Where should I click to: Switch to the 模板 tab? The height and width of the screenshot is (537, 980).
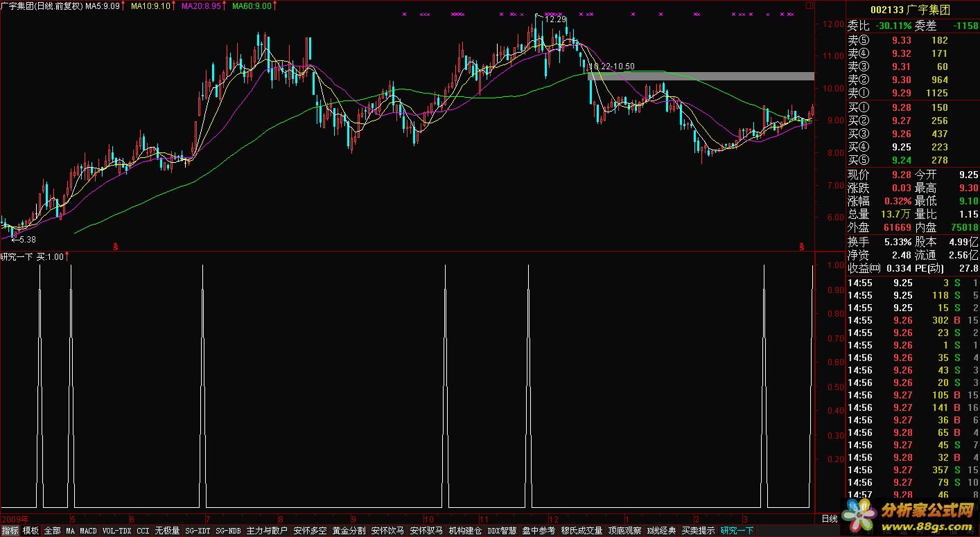(x=31, y=531)
